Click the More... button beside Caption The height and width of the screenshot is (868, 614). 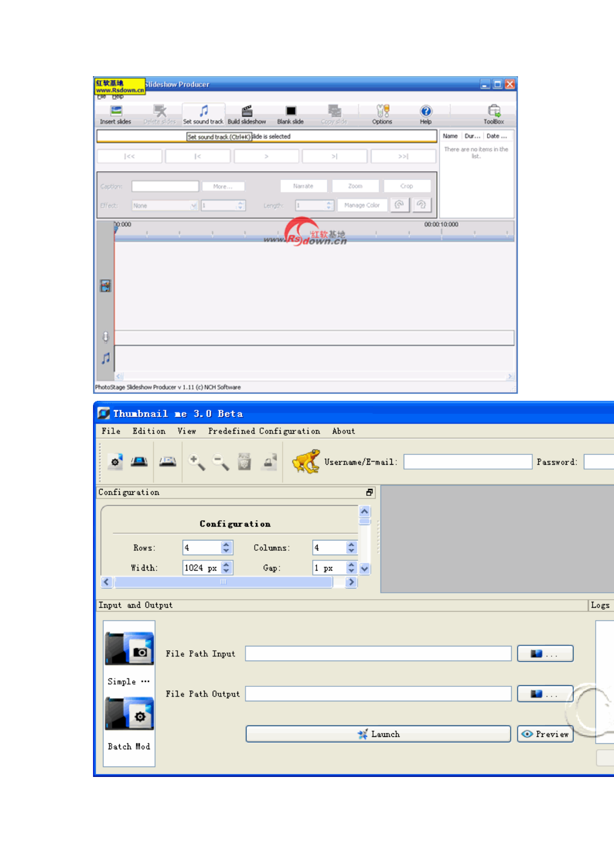(223, 187)
